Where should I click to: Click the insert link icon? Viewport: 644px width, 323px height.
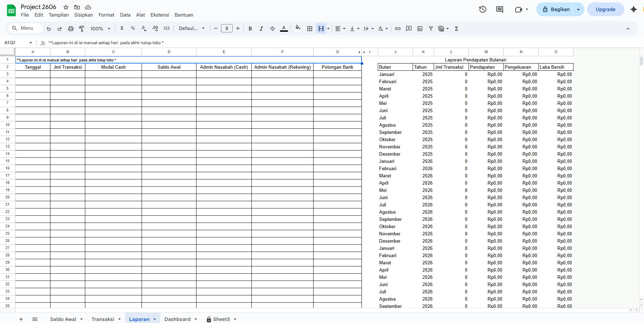tap(398, 29)
